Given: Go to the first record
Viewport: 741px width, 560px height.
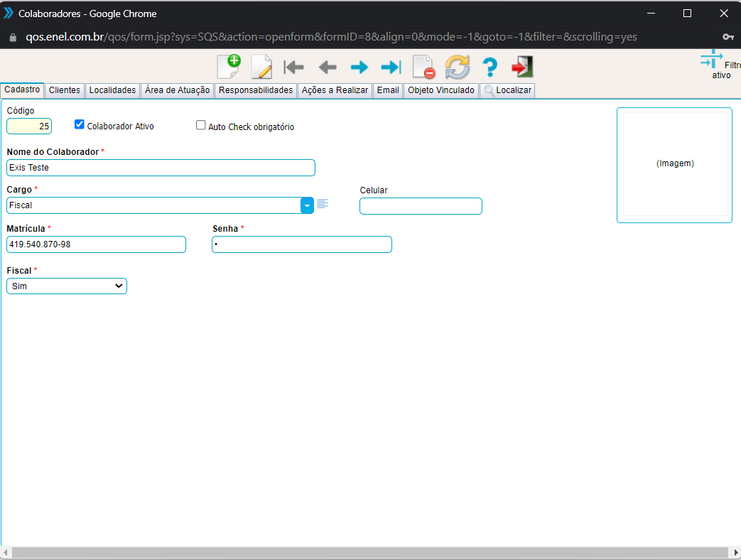Looking at the screenshot, I should click(293, 68).
